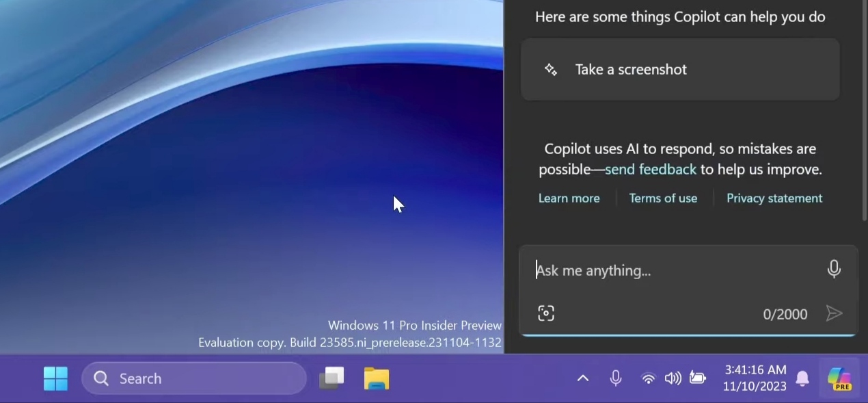868x403 pixels.
Task: Open the Windows Start menu
Action: [x=55, y=378]
